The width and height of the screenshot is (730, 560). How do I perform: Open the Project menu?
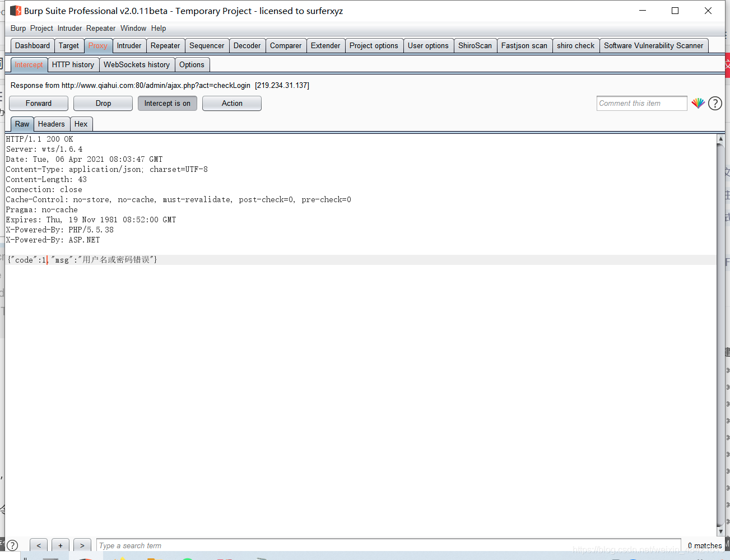click(x=41, y=28)
